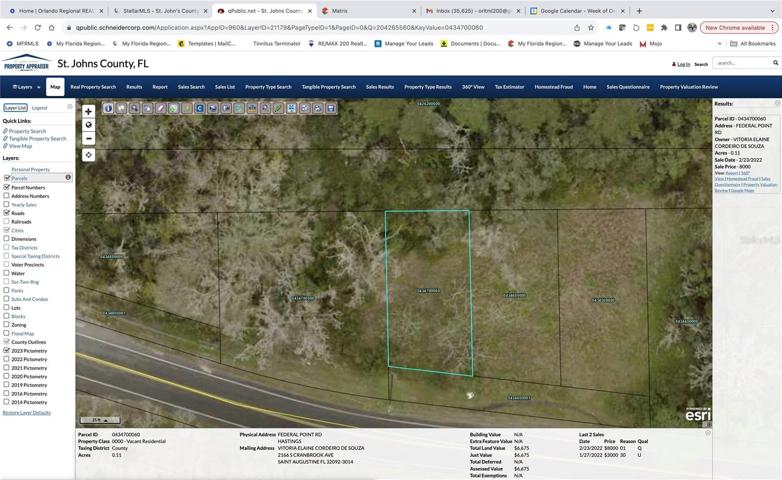Select the blue Identify info tool
This screenshot has width=782, height=480.
point(109,108)
